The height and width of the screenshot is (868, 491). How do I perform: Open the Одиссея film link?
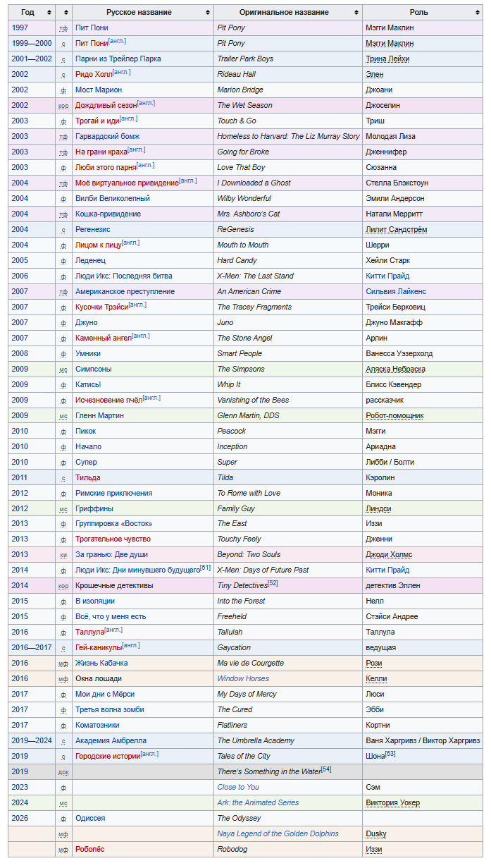click(x=90, y=819)
